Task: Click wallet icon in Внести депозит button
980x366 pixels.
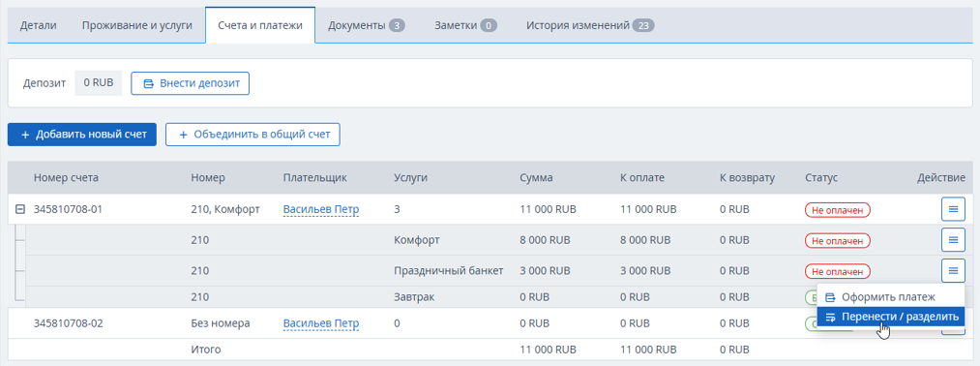Action: click(149, 84)
